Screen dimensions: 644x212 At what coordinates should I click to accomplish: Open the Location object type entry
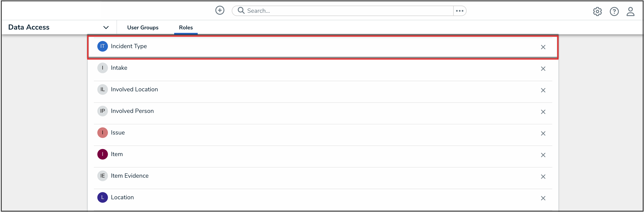pos(122,198)
